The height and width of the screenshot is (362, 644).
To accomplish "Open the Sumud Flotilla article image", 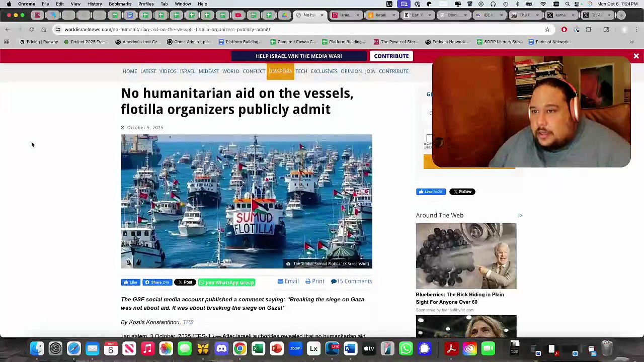I will click(x=247, y=201).
